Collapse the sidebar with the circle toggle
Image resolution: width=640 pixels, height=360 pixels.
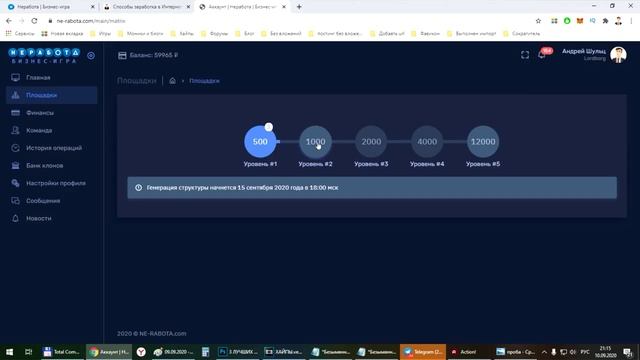point(91,56)
